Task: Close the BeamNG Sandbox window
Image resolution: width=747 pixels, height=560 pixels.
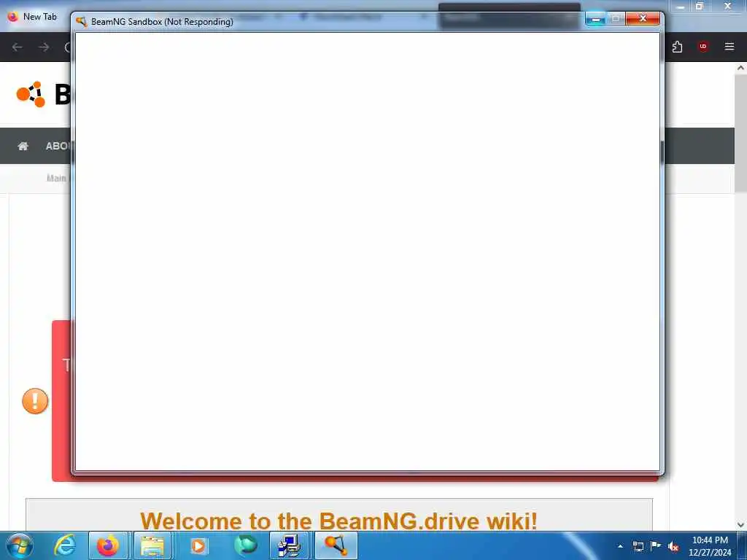Action: (643, 18)
